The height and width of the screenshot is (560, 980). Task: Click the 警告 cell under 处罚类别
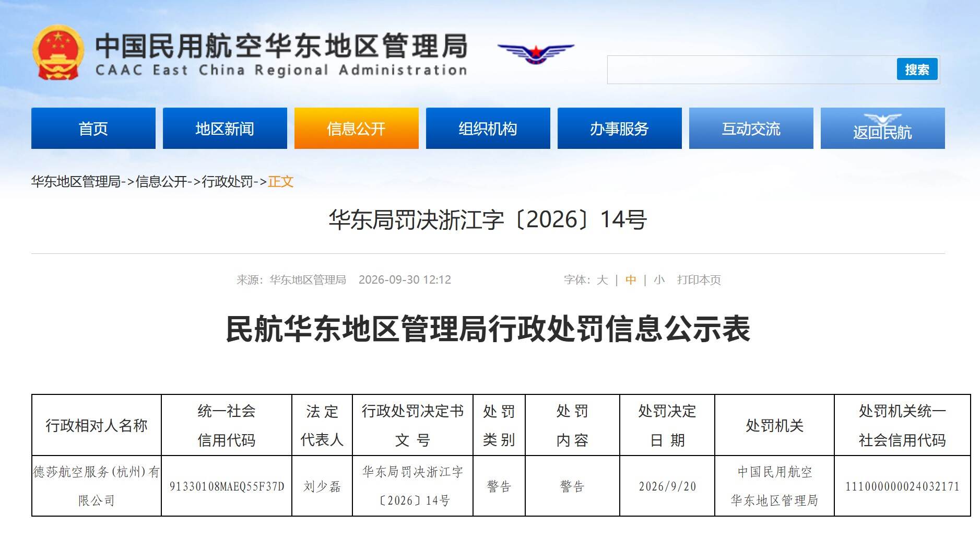[499, 486]
